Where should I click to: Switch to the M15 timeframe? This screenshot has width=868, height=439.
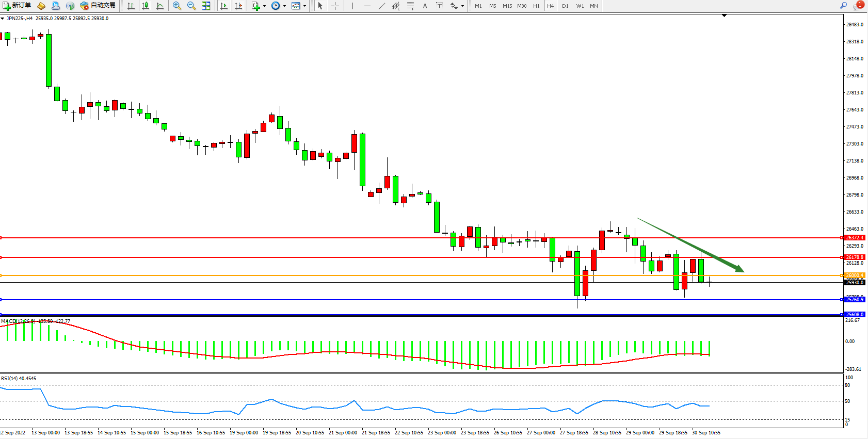[x=507, y=6]
